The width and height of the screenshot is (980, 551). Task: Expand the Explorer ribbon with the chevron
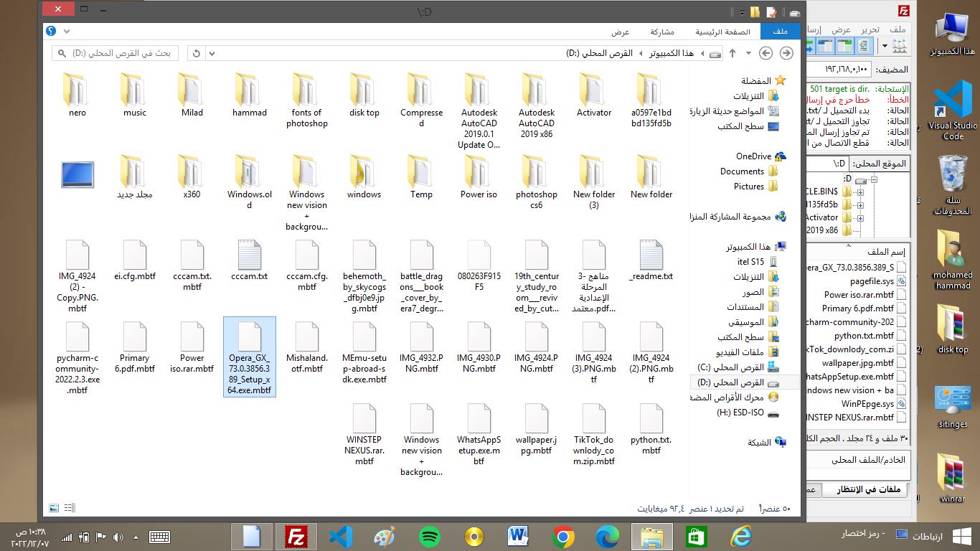(67, 32)
